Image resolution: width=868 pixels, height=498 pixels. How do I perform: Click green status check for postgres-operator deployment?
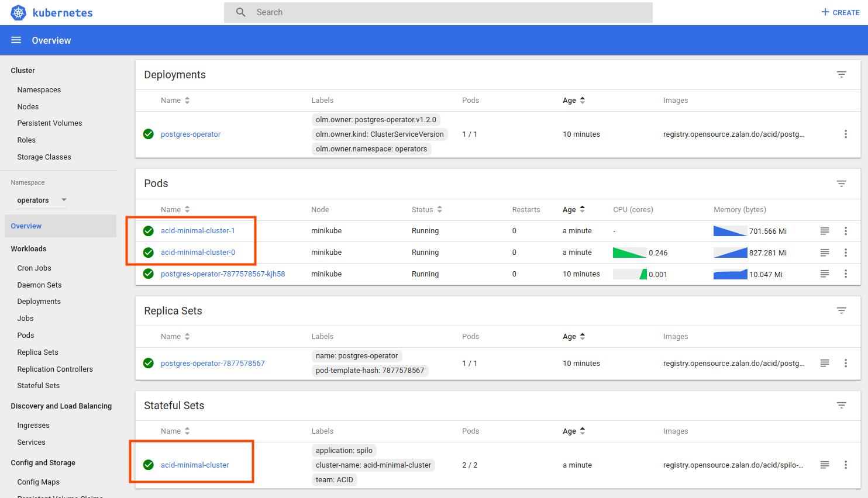149,134
